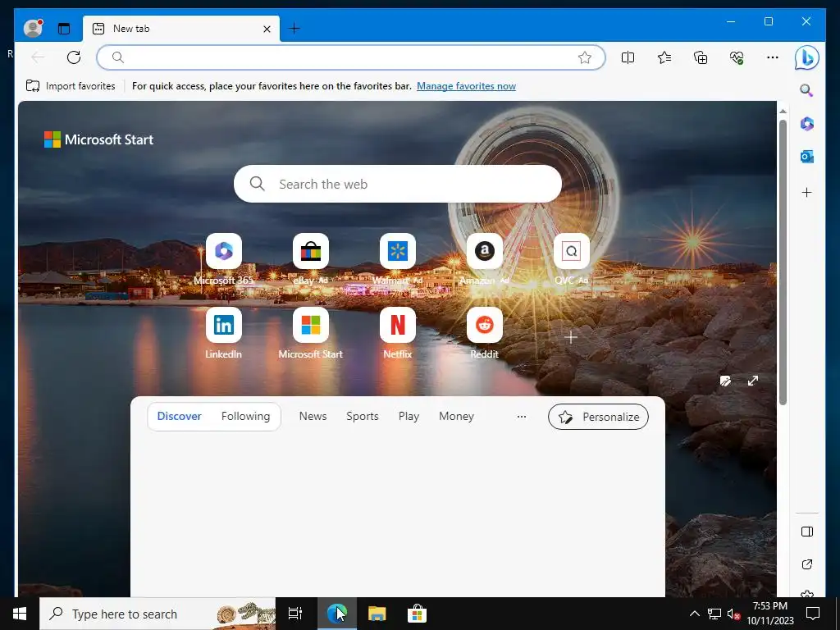Open the Sports feed tab
840x630 pixels.
coord(362,416)
